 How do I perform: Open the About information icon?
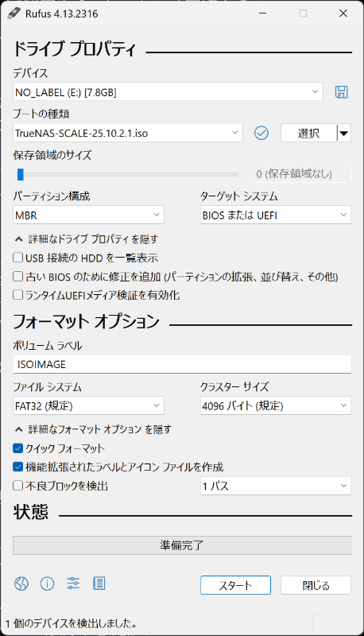[47, 584]
